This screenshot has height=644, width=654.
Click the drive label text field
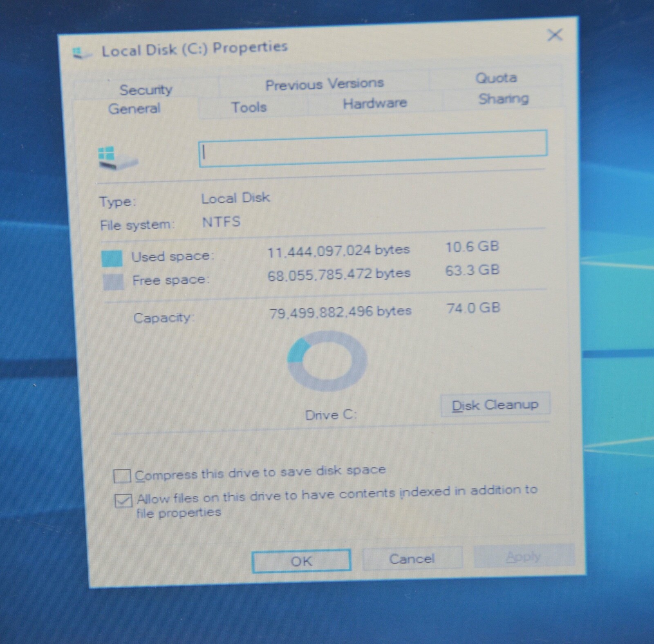pyautogui.click(x=373, y=149)
